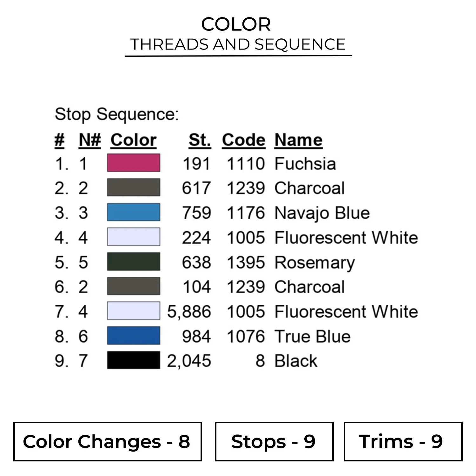Click the Rosemary dark green swatch
The image size is (476, 476).
tap(133, 262)
